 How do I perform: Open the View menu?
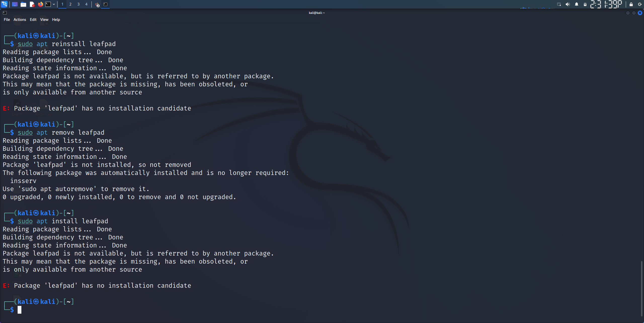(x=44, y=20)
